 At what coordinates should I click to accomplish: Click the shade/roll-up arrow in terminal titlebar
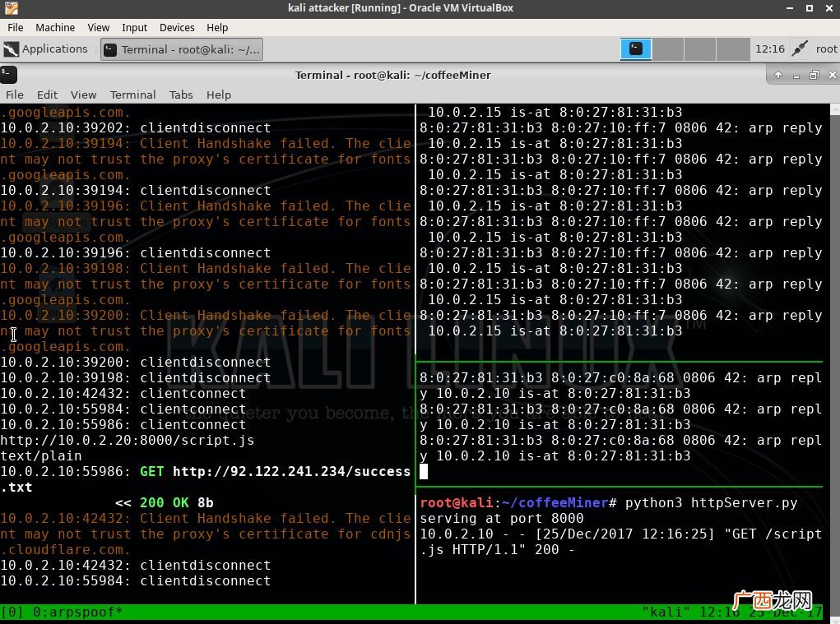[778, 75]
